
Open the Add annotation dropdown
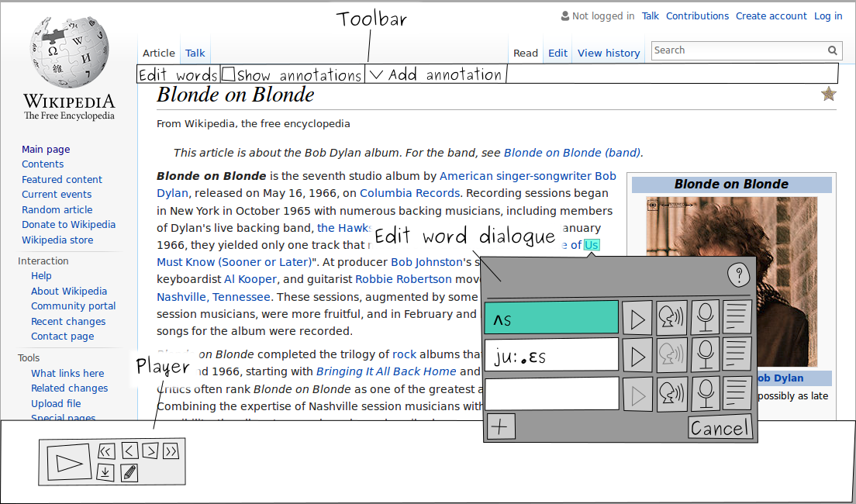tap(435, 74)
